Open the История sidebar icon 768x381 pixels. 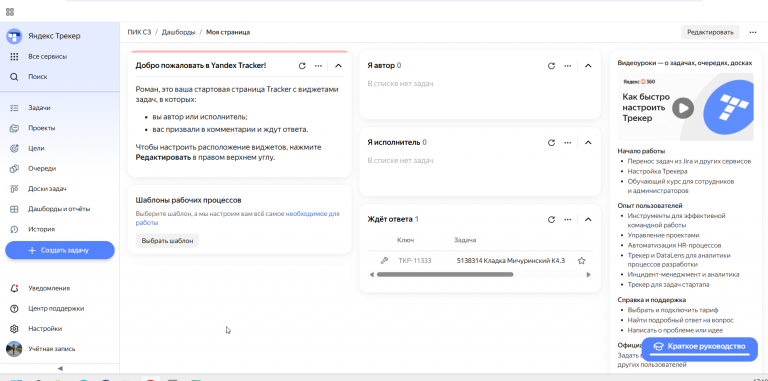[x=14, y=229]
